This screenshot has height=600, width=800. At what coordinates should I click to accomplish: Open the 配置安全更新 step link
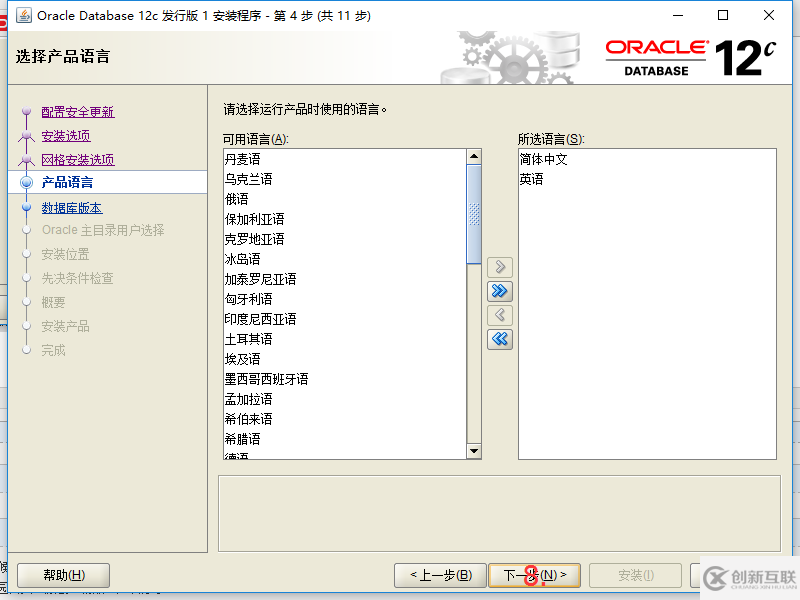pyautogui.click(x=78, y=112)
